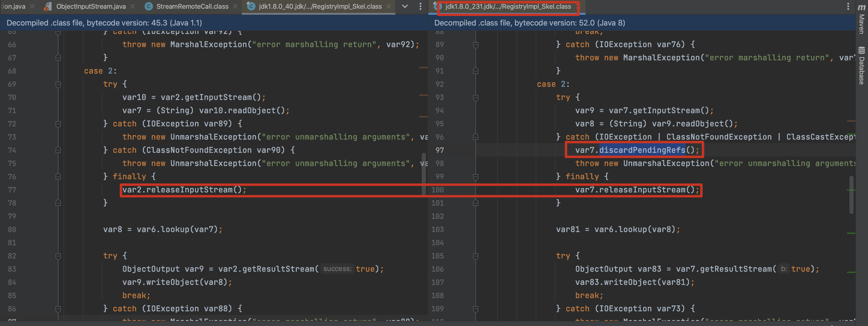Click 'ClassNotFoundException var90' on left line 74
Viewport: 868px width, 326px height.
tap(216, 150)
